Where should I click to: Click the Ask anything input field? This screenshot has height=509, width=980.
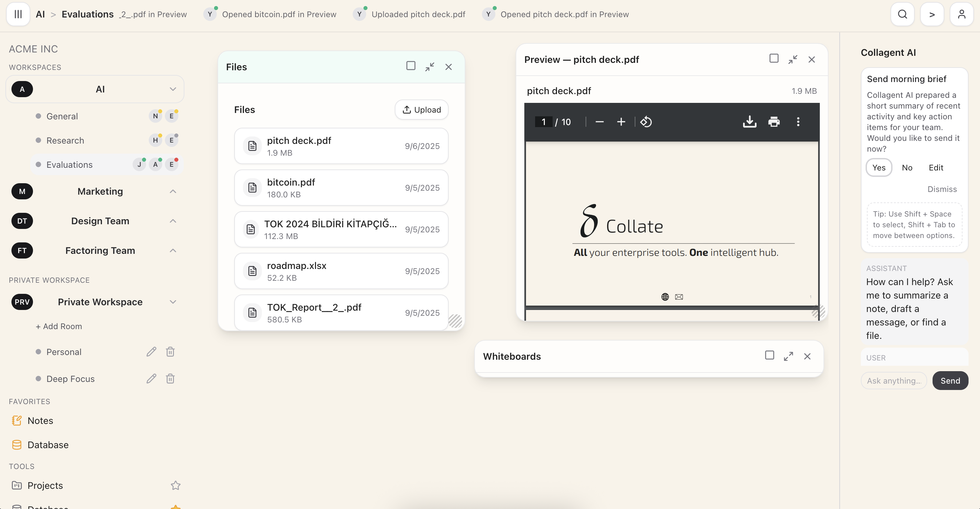[x=894, y=381]
